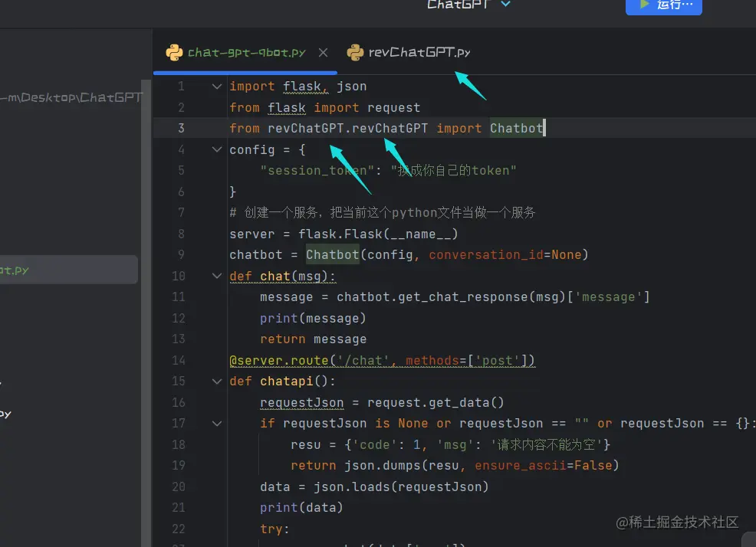Click line number 9 in the gutter
Viewport: 756px width, 547px height.
coord(181,254)
